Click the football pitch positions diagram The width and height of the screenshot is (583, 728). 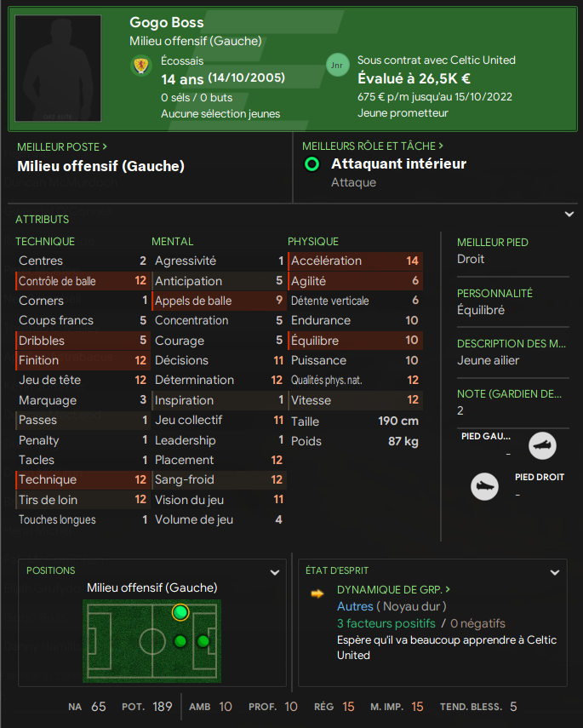coord(151,640)
